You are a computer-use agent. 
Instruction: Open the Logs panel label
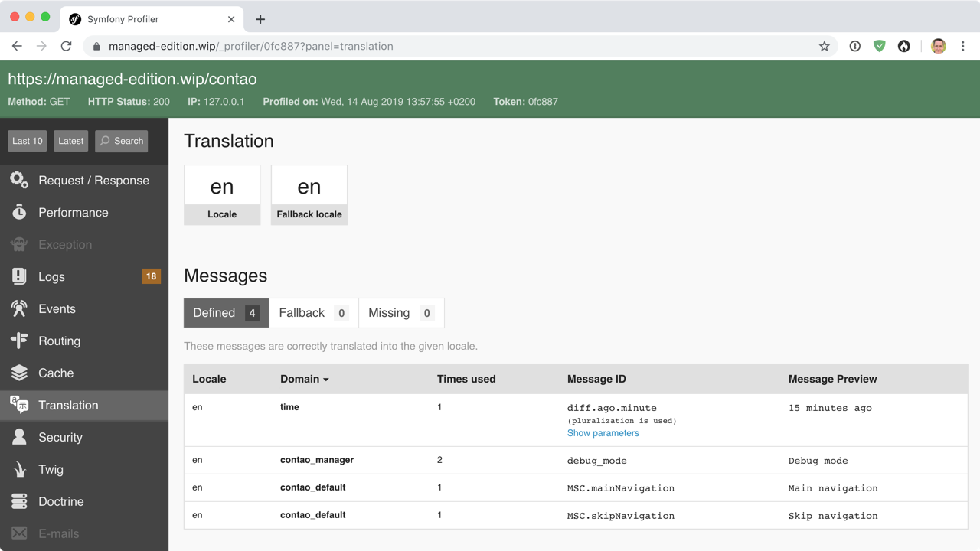(x=51, y=277)
